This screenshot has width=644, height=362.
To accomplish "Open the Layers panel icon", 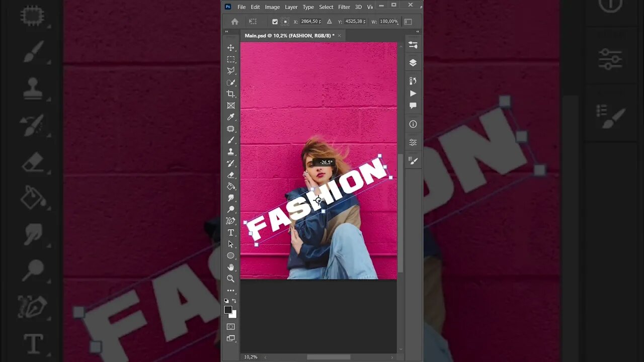I will click(413, 63).
